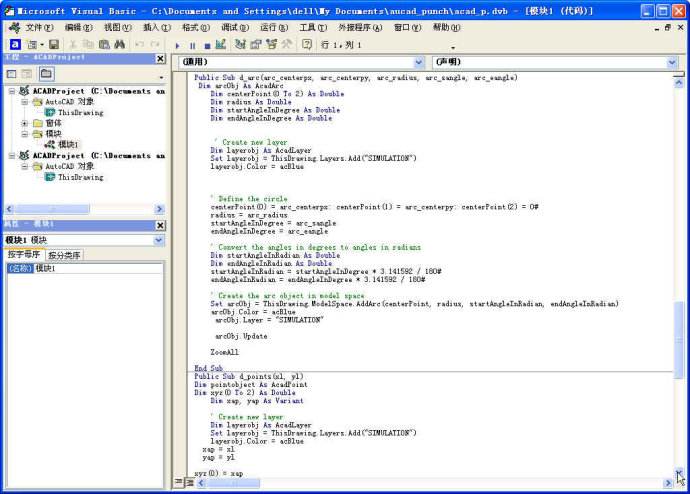The image size is (690, 494).
Task: Close the properties panel
Action: (161, 225)
